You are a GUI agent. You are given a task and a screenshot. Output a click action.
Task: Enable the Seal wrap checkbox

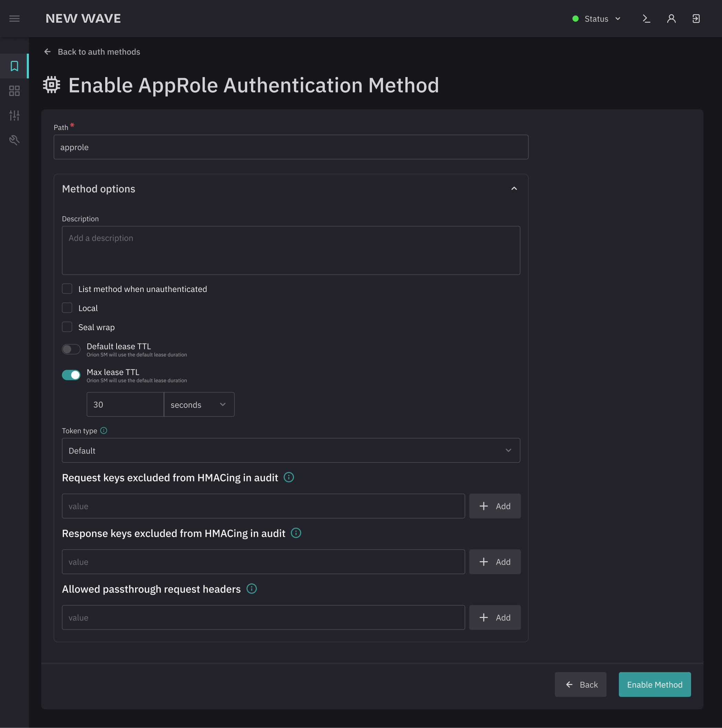[x=67, y=327]
